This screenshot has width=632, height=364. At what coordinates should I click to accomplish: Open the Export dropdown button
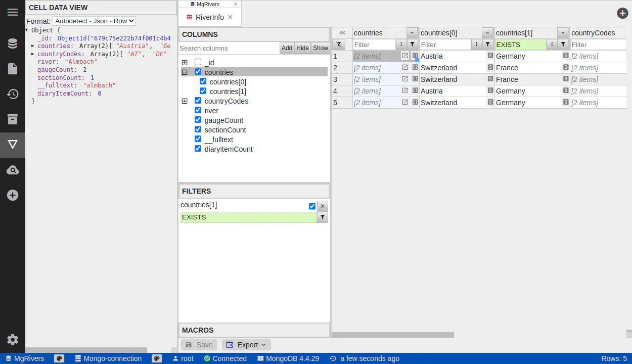point(247,345)
